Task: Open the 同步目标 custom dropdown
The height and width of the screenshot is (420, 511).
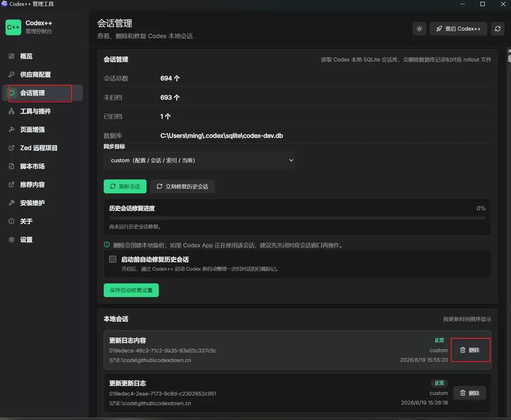Action: pyautogui.click(x=199, y=160)
